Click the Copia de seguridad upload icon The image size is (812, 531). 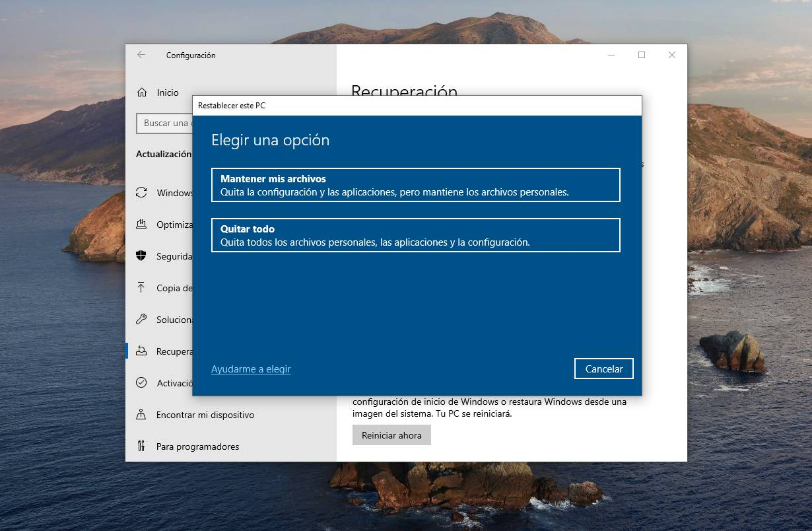141,288
